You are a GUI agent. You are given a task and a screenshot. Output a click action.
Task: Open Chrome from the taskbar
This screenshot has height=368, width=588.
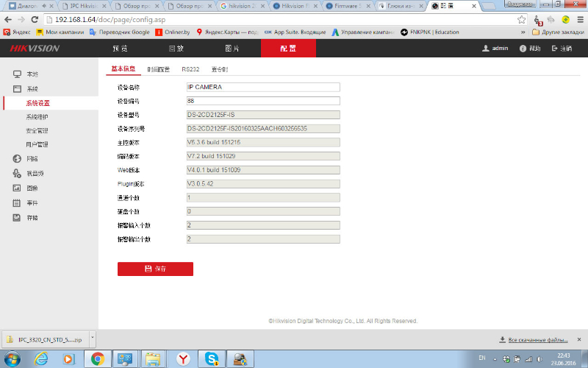[x=98, y=359]
